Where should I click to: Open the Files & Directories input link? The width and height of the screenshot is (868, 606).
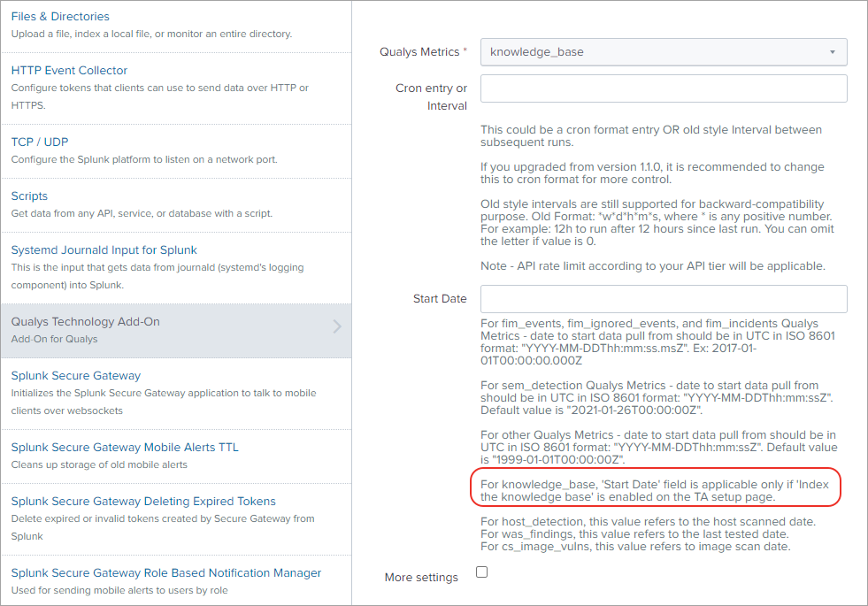coord(60,17)
